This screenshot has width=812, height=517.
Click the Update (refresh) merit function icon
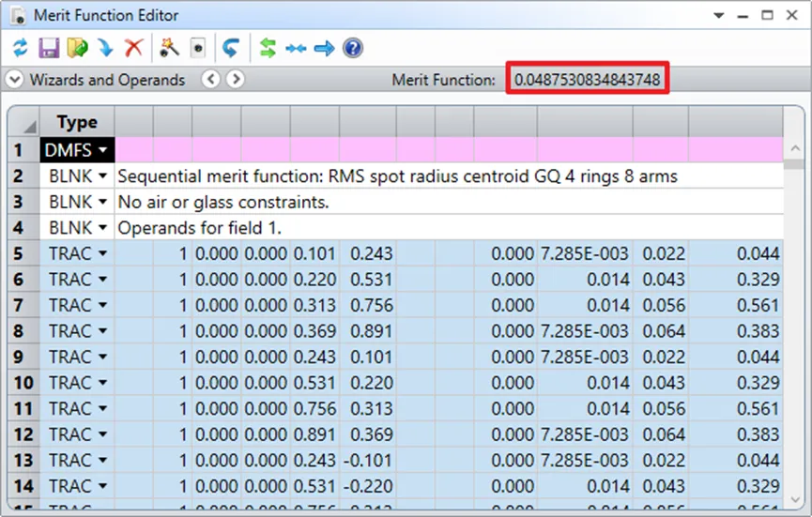[x=20, y=48]
